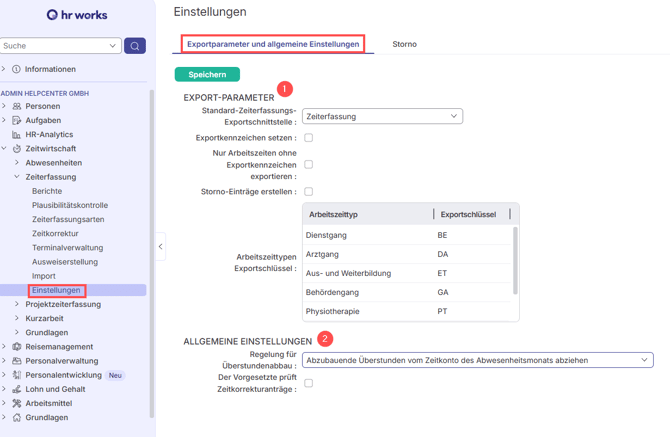The height and width of the screenshot is (437, 670).
Task: Open the Regelung für Überstundenabbau dropdown
Action: click(x=478, y=360)
